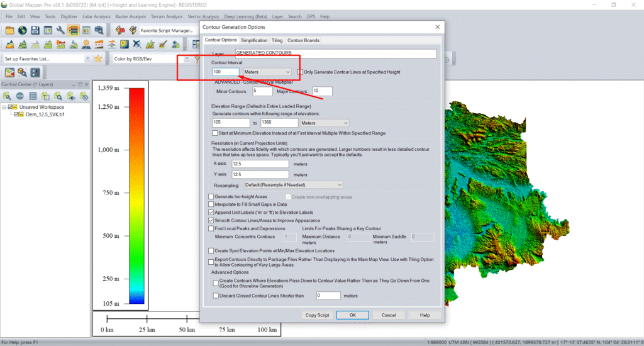Click the eye layer visibility icon in Control Center

click(71, 96)
